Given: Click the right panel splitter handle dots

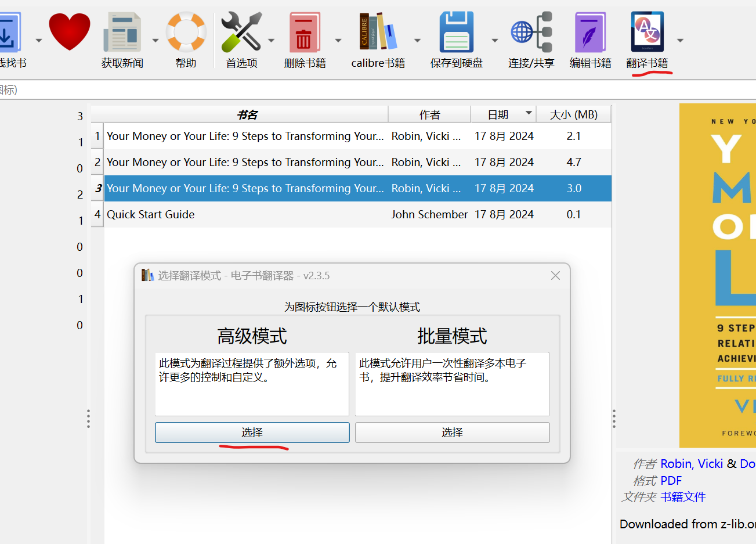Looking at the screenshot, I should tap(614, 419).
